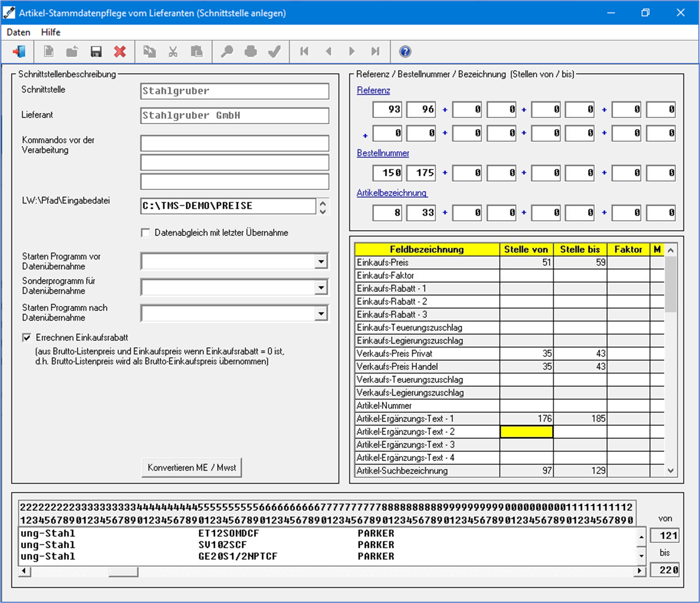Click the printer toolbar icon
700x603 pixels.
tap(251, 52)
